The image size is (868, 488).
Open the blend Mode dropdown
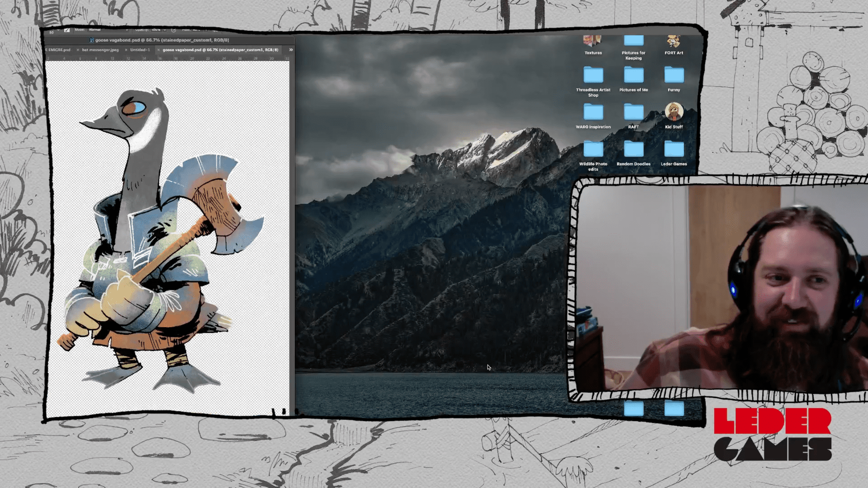(x=108, y=30)
